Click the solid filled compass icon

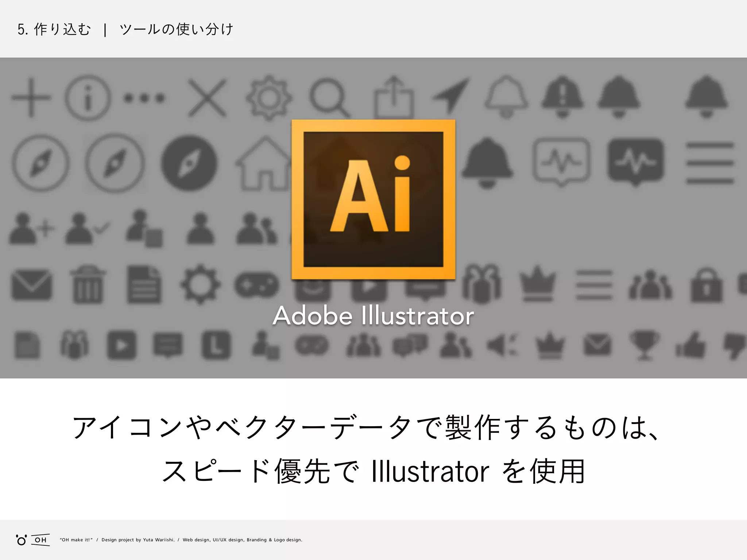tap(189, 163)
